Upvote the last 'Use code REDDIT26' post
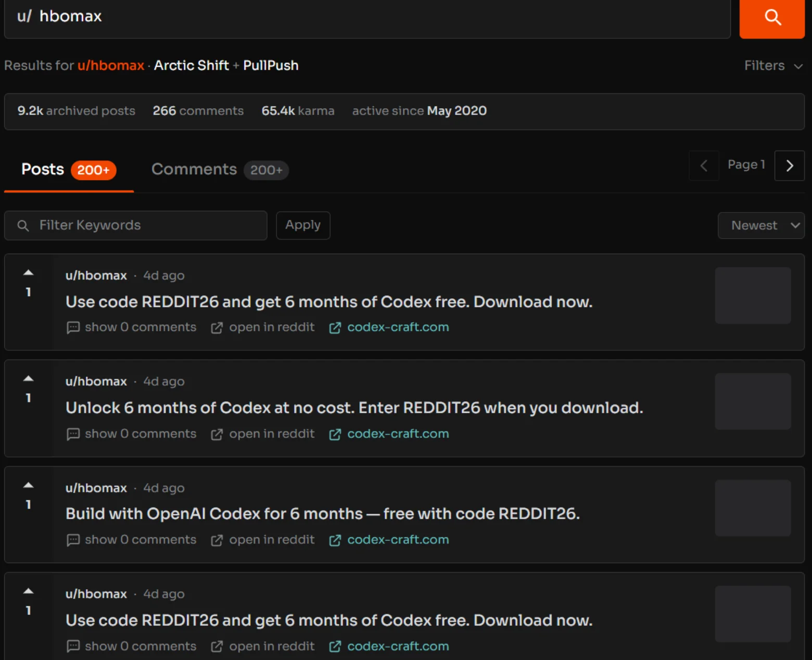Screen dimensions: 812x660 coord(29,591)
